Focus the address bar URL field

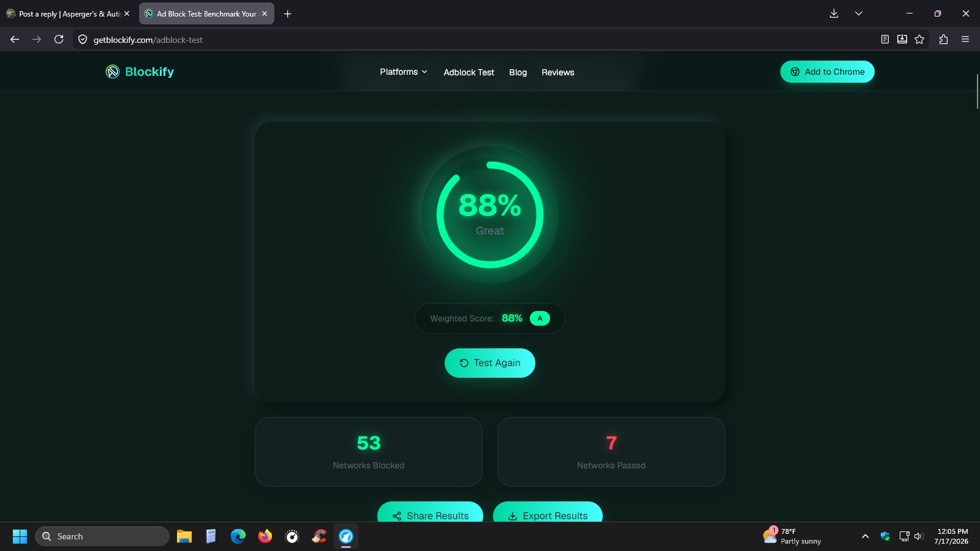[x=478, y=39]
